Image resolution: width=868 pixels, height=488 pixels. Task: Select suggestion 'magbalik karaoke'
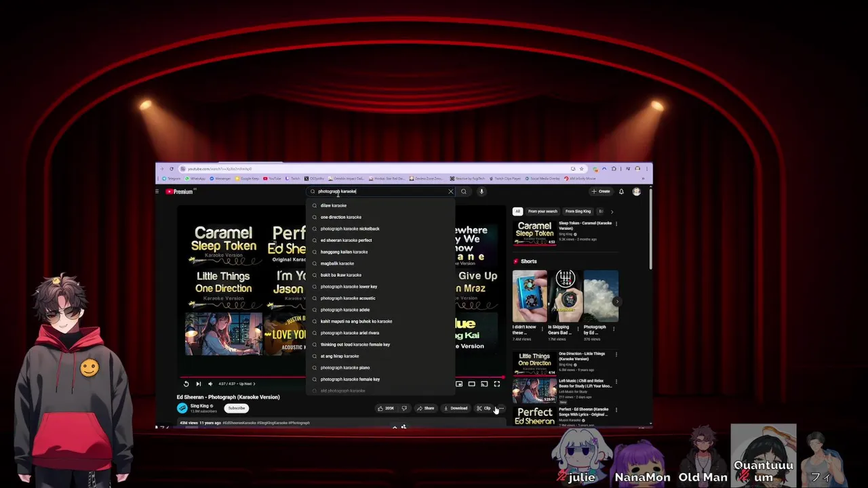[x=380, y=263]
